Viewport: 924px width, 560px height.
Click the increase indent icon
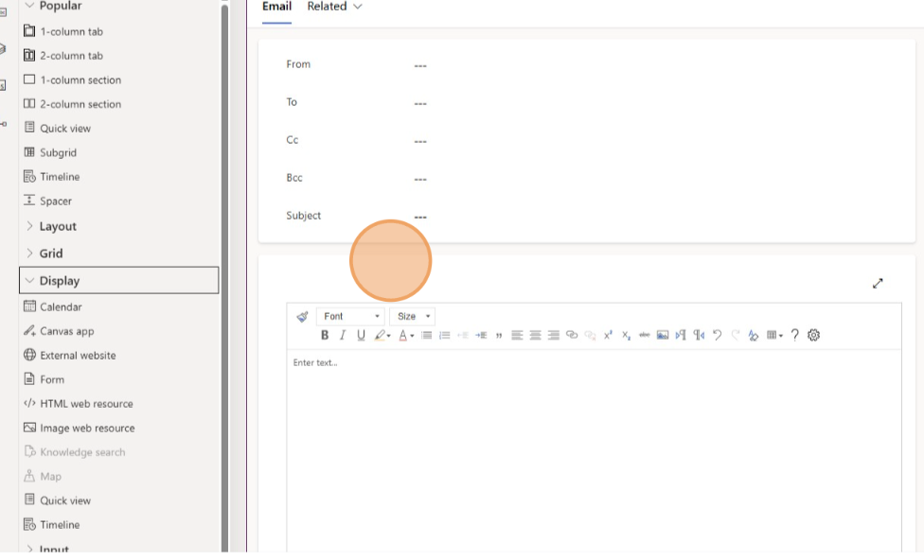(x=481, y=335)
